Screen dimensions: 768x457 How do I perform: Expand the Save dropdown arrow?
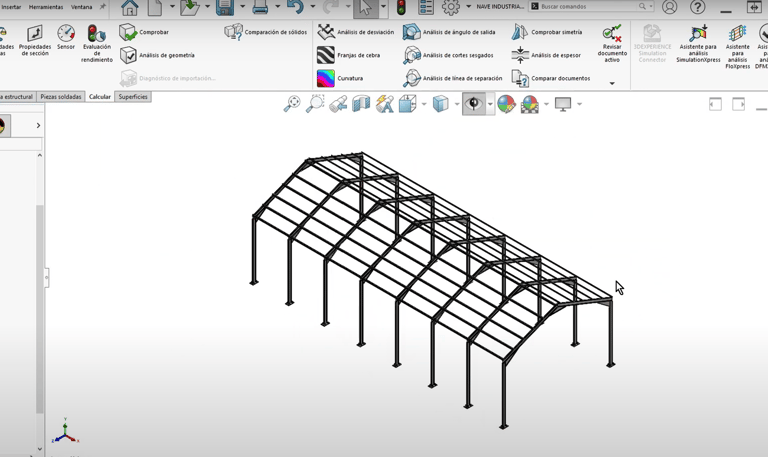242,7
